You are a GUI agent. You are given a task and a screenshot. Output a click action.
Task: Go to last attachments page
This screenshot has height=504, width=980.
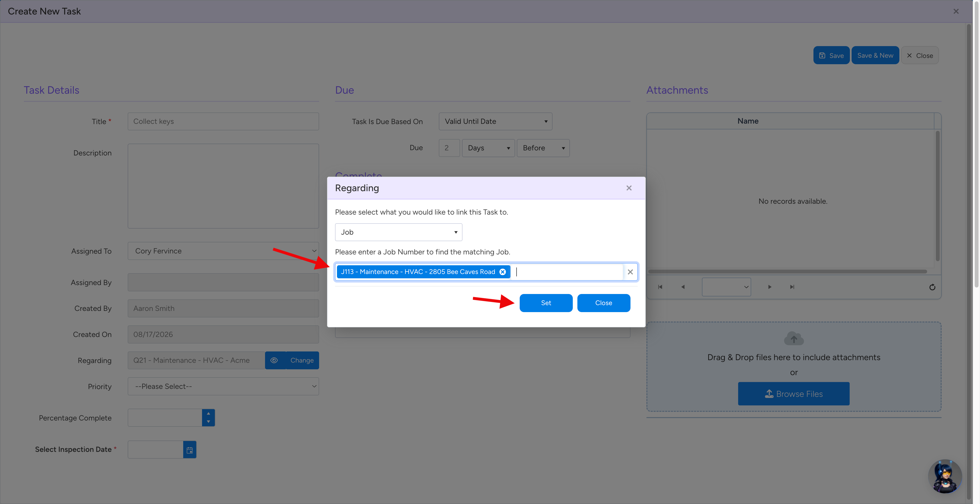click(792, 287)
